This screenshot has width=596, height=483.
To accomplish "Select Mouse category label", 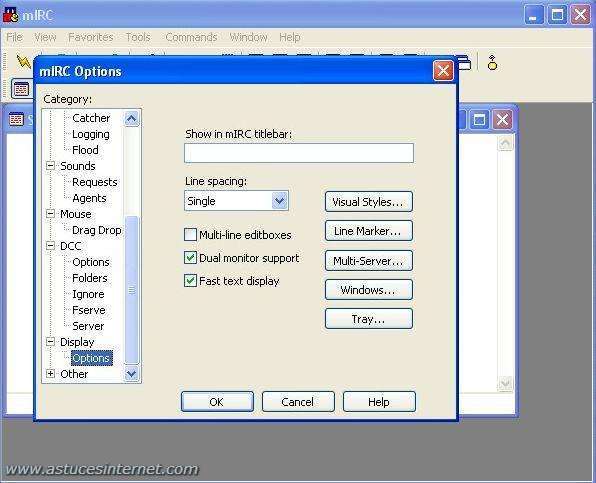I will [x=76, y=214].
